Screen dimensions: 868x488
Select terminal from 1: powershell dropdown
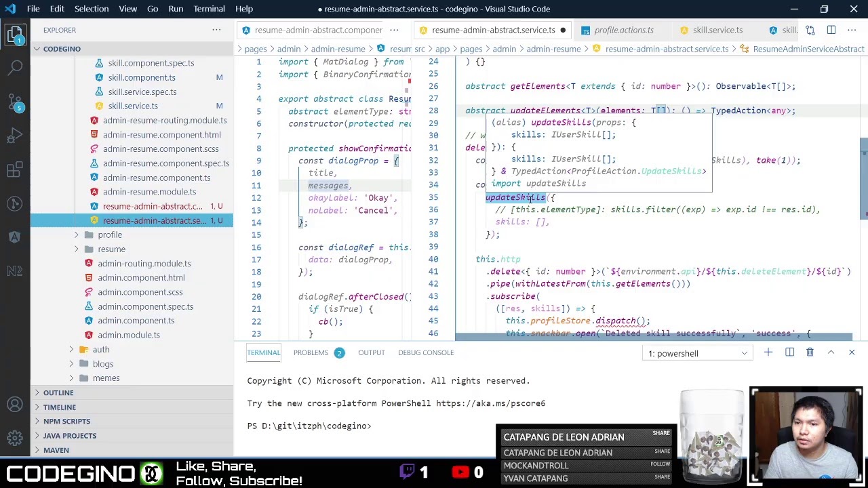pyautogui.click(x=698, y=353)
